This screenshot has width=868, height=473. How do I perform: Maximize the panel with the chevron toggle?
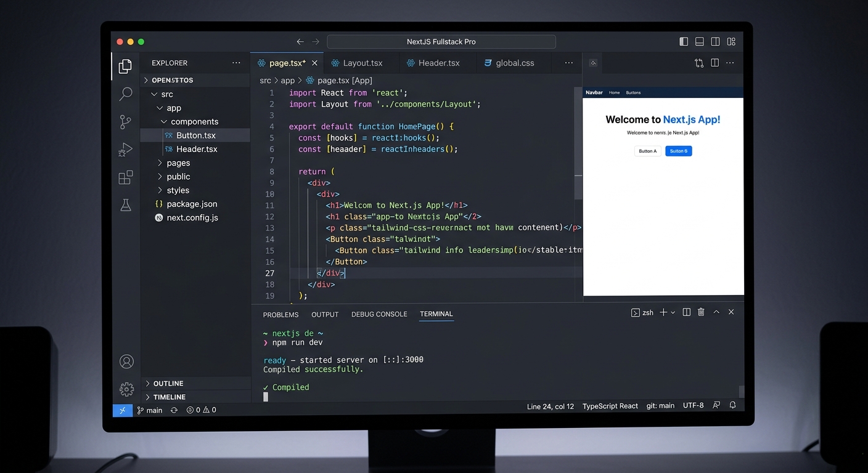pyautogui.click(x=716, y=312)
